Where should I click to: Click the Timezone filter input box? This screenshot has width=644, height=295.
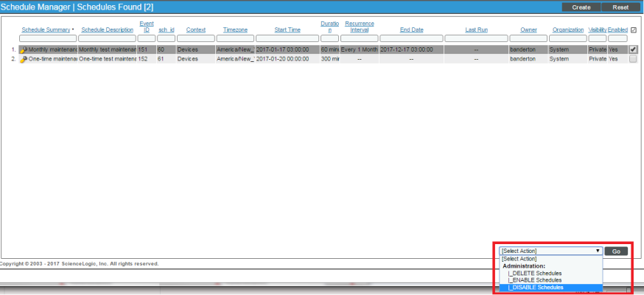coord(235,38)
